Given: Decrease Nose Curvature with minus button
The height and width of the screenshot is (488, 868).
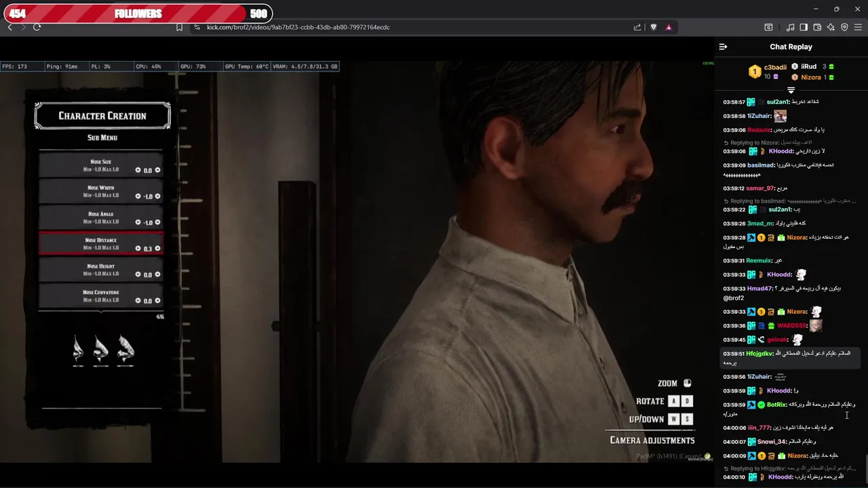Looking at the screenshot, I should pos(138,301).
